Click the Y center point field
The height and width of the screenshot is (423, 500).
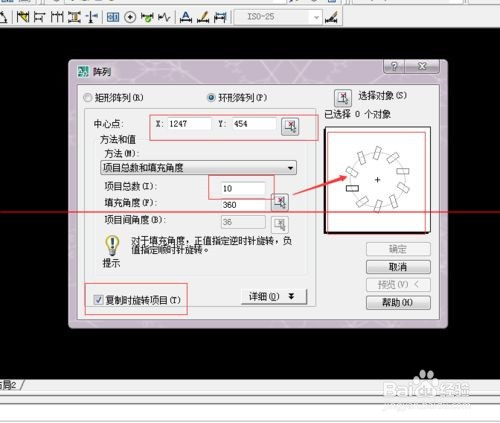(x=254, y=124)
